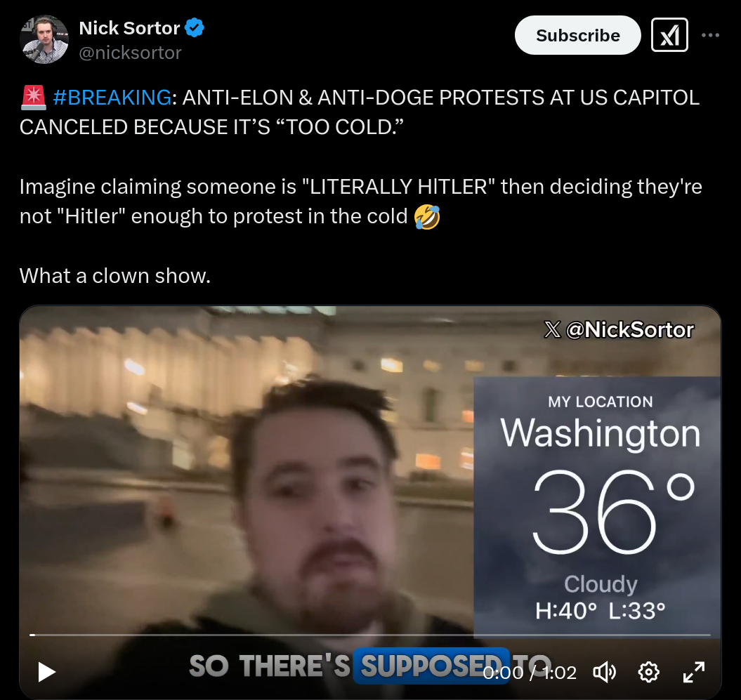Click the video progress bar

[x=370, y=635]
